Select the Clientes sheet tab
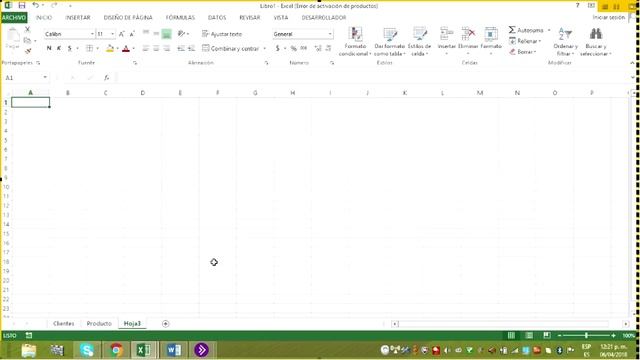This screenshot has width=640, height=360. (x=64, y=324)
